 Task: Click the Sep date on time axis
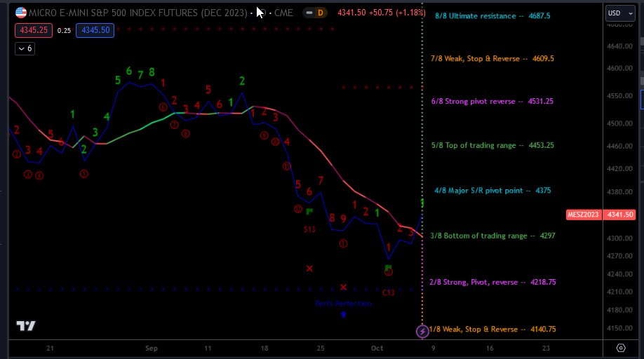coord(151,348)
